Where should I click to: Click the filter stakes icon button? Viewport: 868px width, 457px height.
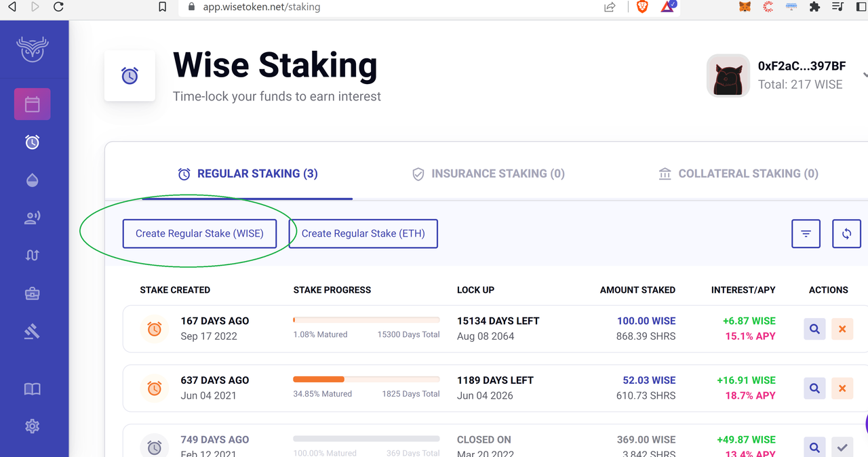806,234
